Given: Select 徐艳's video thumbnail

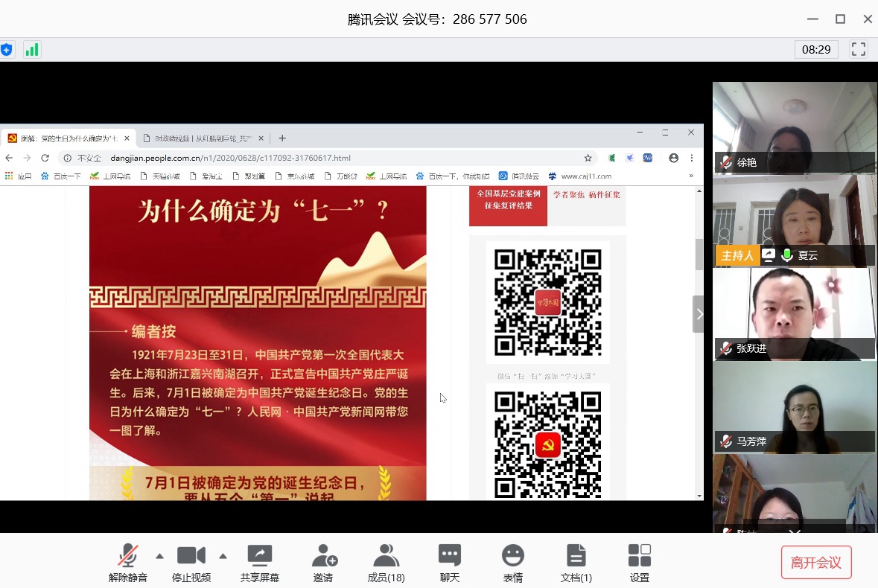Looking at the screenshot, I should point(795,127).
